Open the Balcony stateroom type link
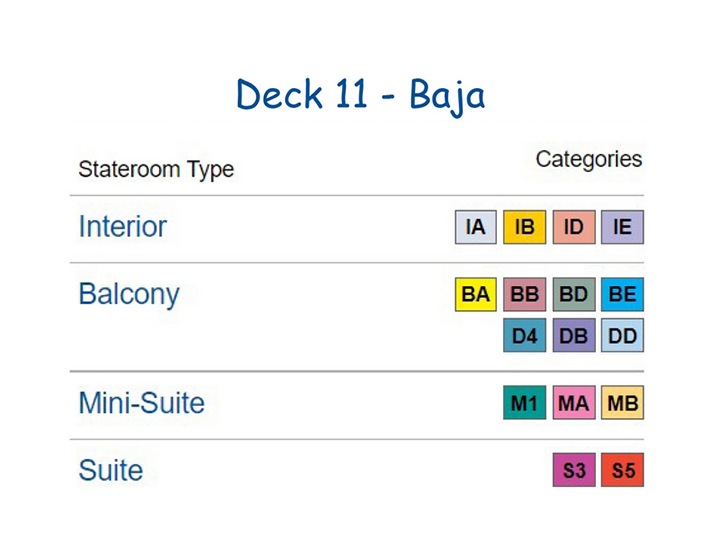 coord(129,294)
